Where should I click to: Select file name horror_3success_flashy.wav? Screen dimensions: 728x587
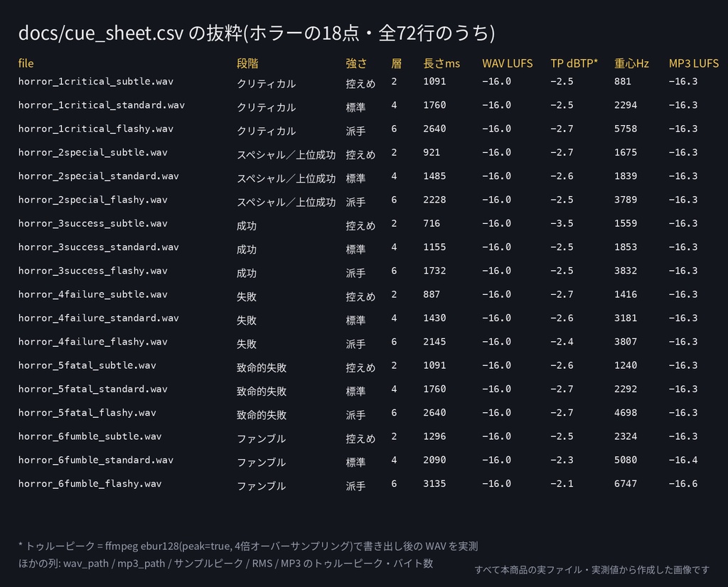(x=93, y=271)
